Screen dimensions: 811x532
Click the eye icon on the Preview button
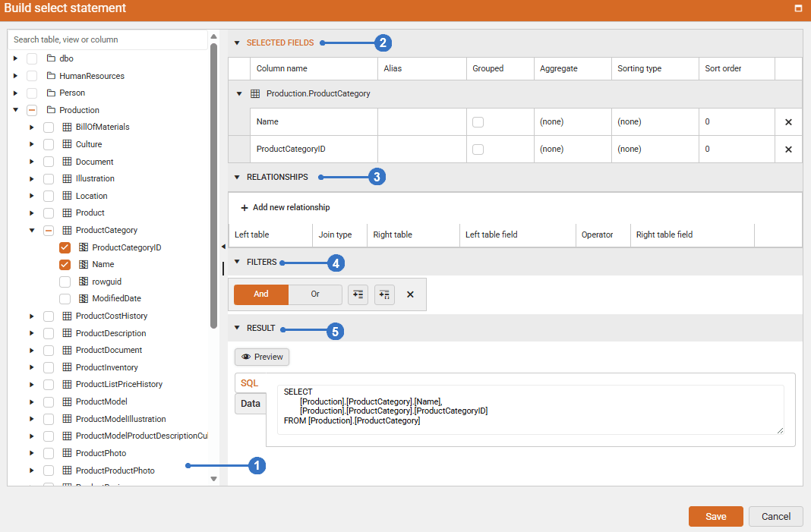[245, 357]
